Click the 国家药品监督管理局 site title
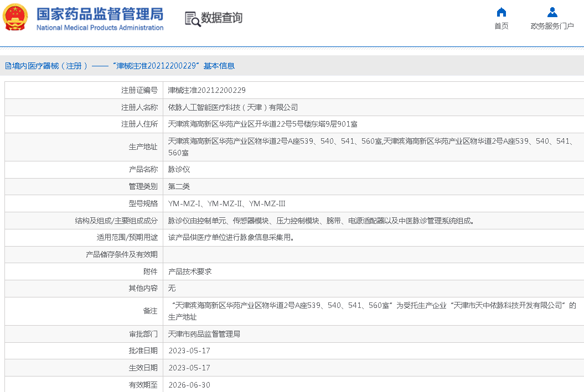The height and width of the screenshot is (392, 584). 100,13
